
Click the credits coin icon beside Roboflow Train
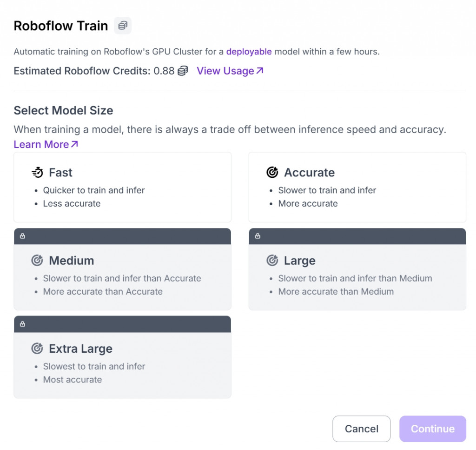[123, 25]
